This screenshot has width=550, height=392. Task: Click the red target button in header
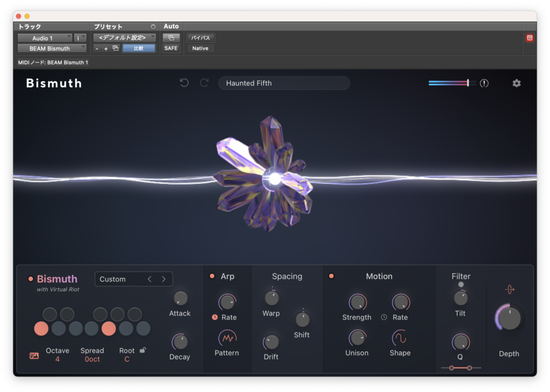530,38
